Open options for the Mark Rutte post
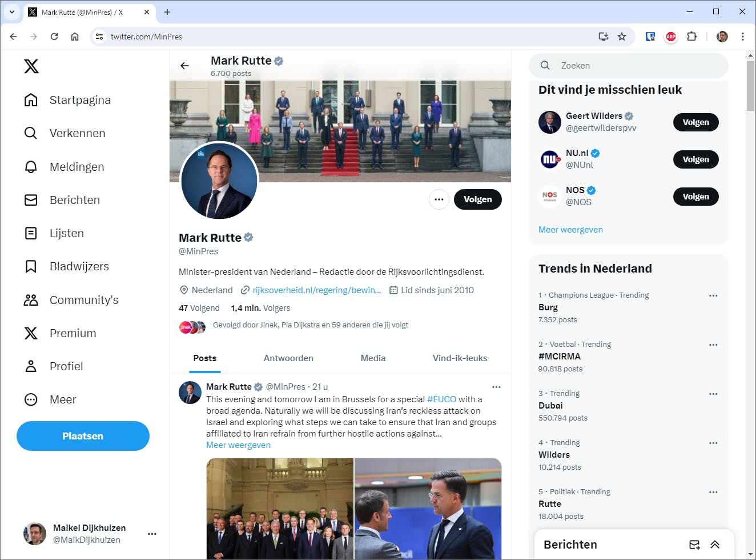The image size is (756, 560). [x=496, y=387]
